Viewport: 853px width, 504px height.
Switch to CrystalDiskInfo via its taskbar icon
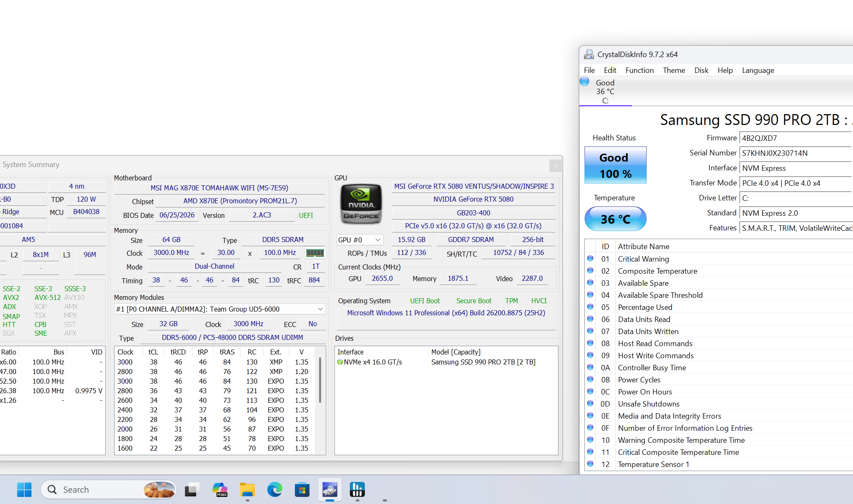pyautogui.click(x=330, y=489)
